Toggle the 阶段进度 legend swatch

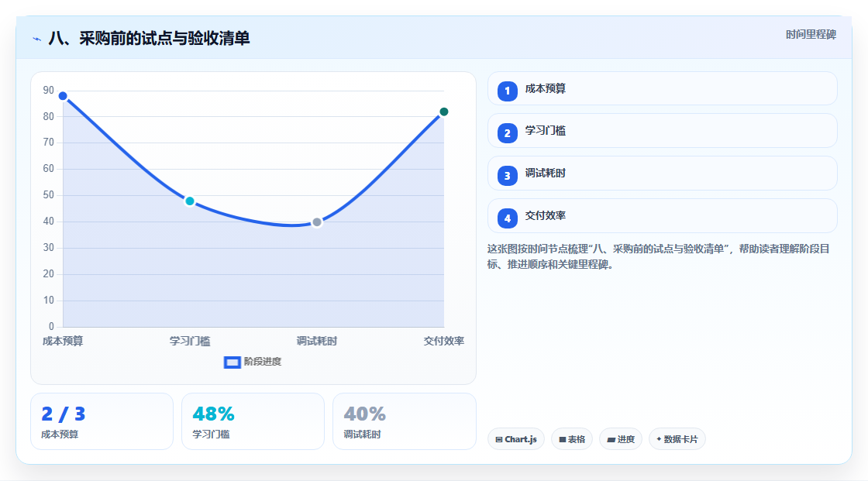232,362
